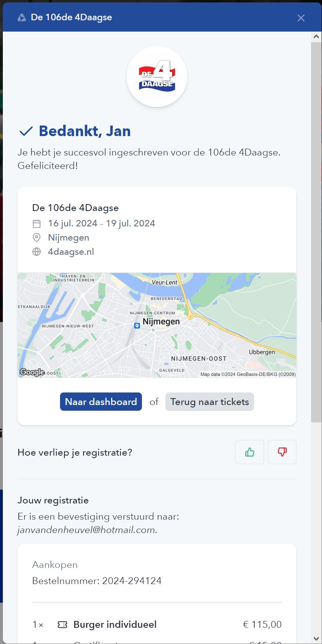Screen dimensions: 322x644
Task: Select Terug naar tickets button
Action: pos(210,402)
